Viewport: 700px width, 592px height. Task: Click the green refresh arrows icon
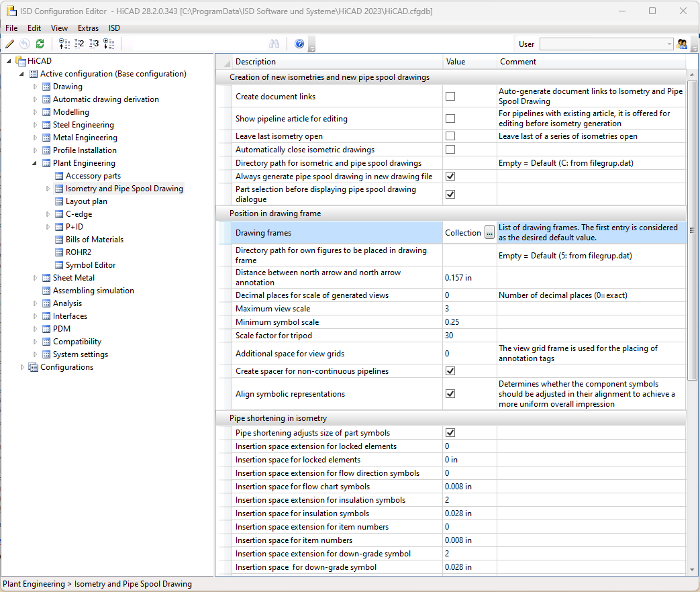[x=40, y=44]
